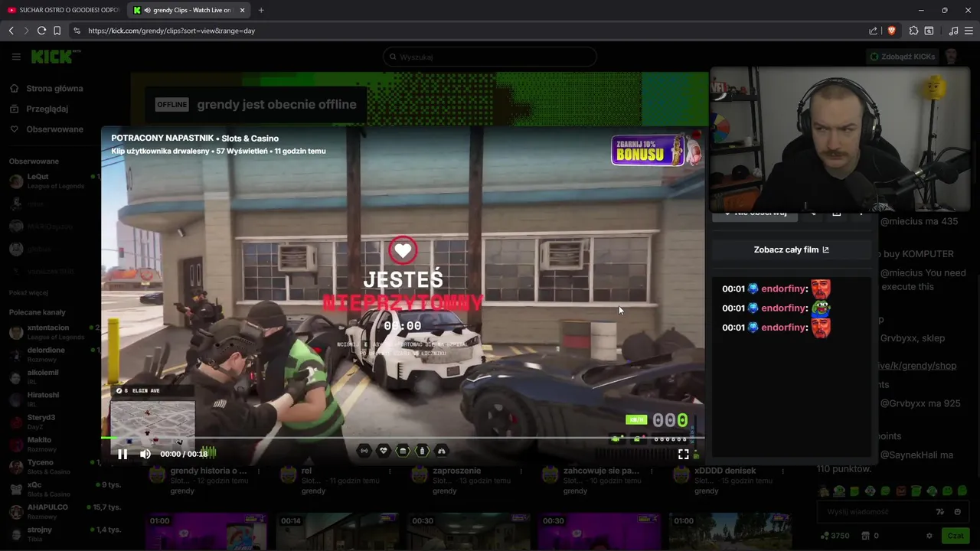The height and width of the screenshot is (551, 980).
Task: Open the 'xDDDD denisek' clip title
Action: click(x=725, y=471)
